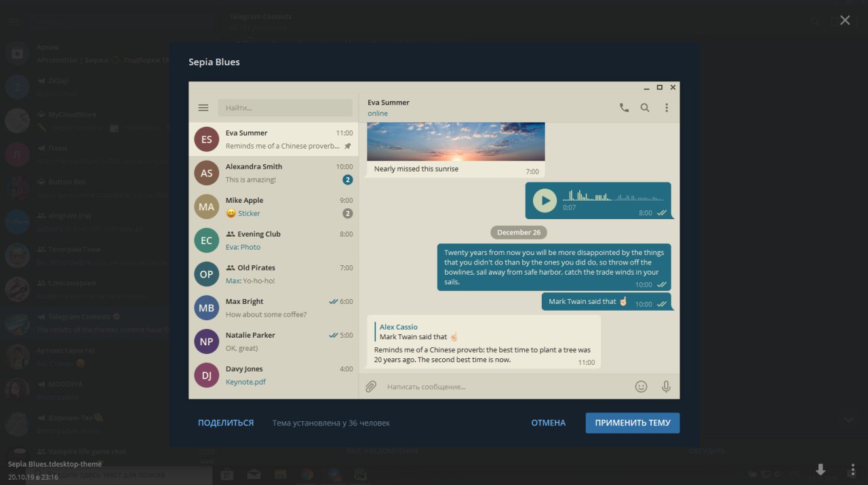The width and height of the screenshot is (868, 485).
Task: Click the phone call icon beside Eva Summer
Action: click(624, 108)
